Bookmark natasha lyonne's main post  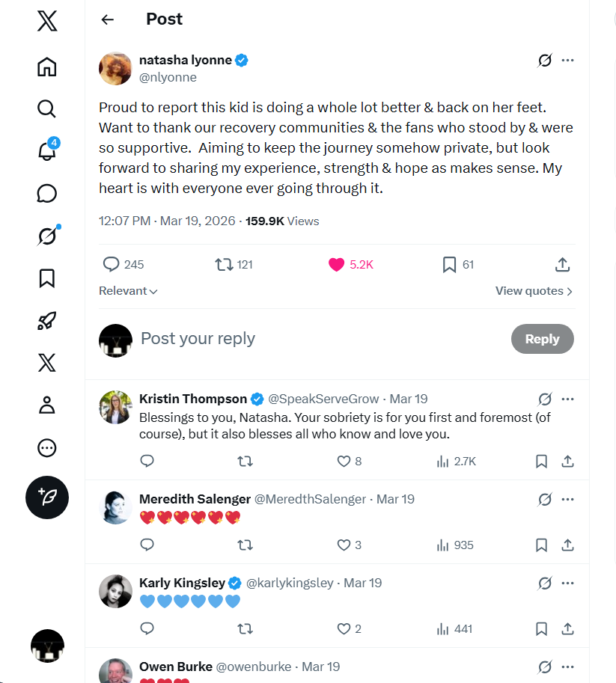(x=449, y=264)
